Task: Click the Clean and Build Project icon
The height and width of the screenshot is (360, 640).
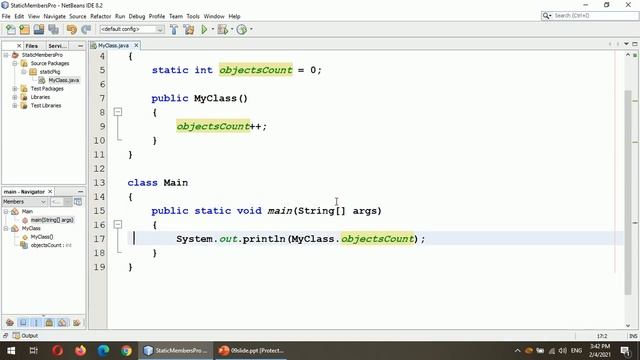Action: coord(189,29)
